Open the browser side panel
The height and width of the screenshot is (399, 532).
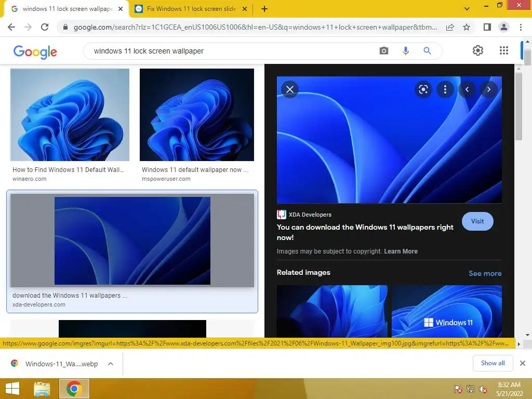point(487,27)
